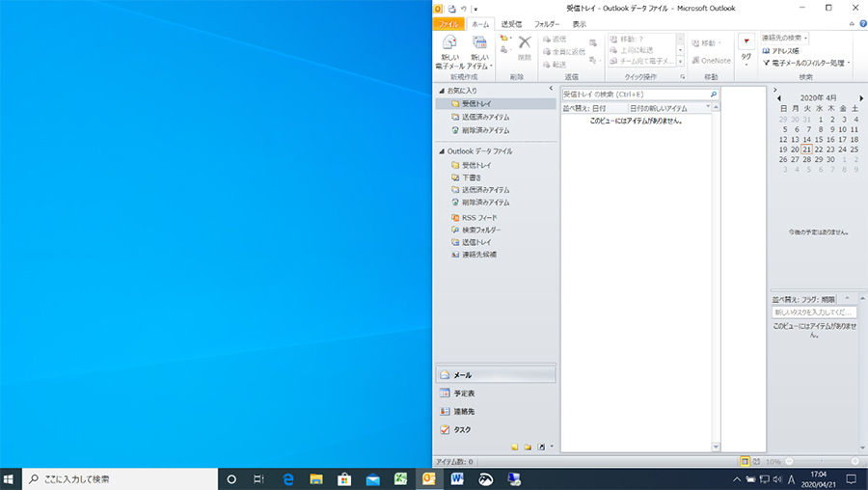Screen dimensions: 868x490
Task: Switch to タスク tasks view
Action: coord(496,429)
